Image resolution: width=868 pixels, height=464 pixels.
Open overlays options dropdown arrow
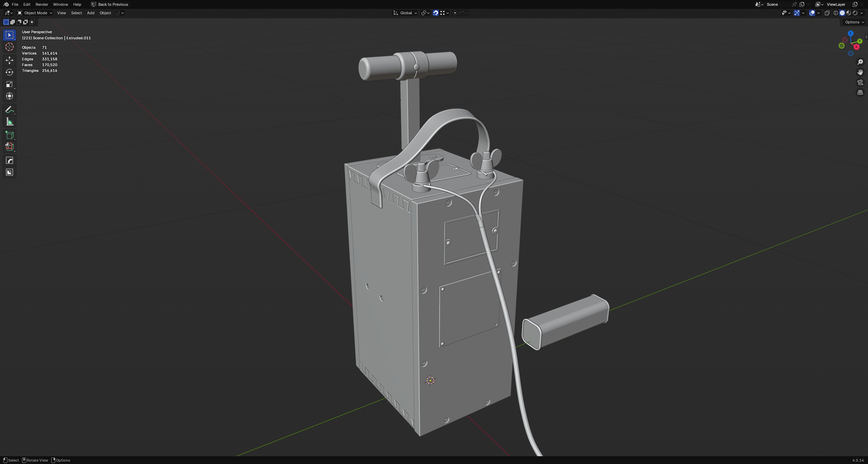(x=818, y=13)
